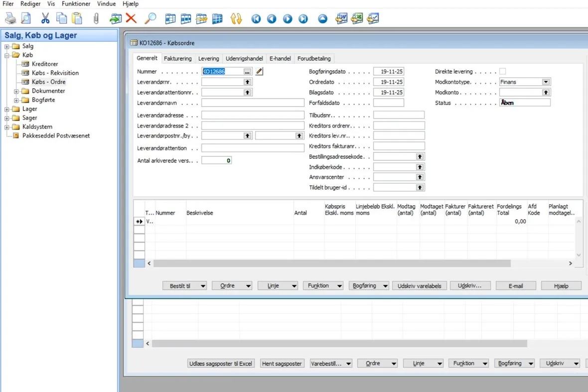
Task: Click the Print icon in the toolbar
Action: click(10, 19)
